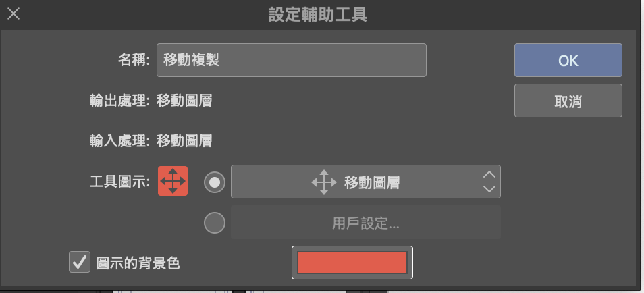This screenshot has height=293, width=644.
Task: Click the red move tool icon preview
Action: [x=173, y=181]
